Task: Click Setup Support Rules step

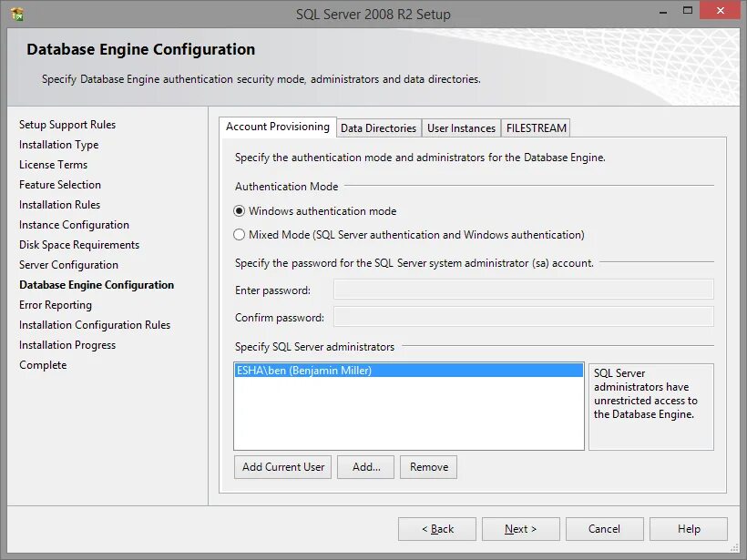Action: click(67, 125)
